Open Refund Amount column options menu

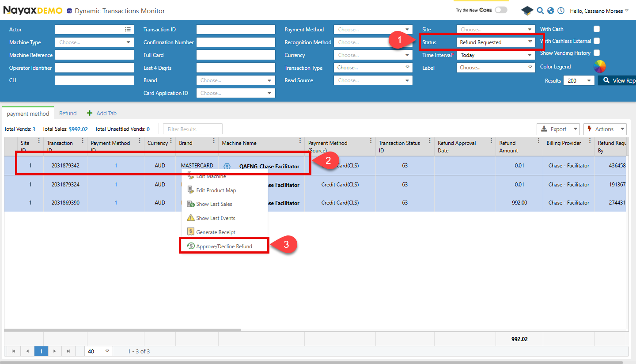coord(538,141)
